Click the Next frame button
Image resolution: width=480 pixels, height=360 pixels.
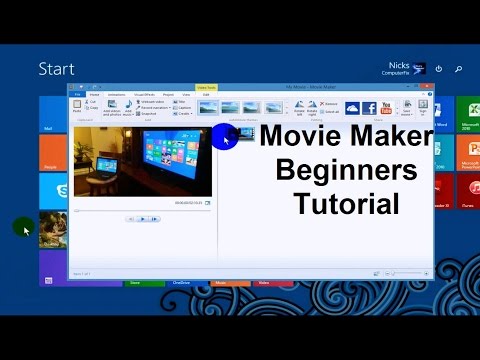154,219
